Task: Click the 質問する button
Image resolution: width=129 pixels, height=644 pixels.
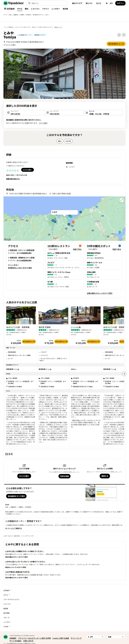Action: tap(105, 476)
